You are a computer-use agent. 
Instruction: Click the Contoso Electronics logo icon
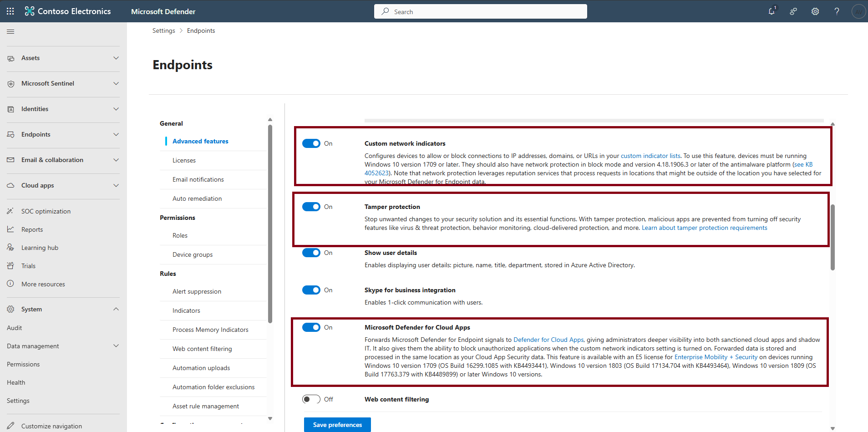[30, 11]
